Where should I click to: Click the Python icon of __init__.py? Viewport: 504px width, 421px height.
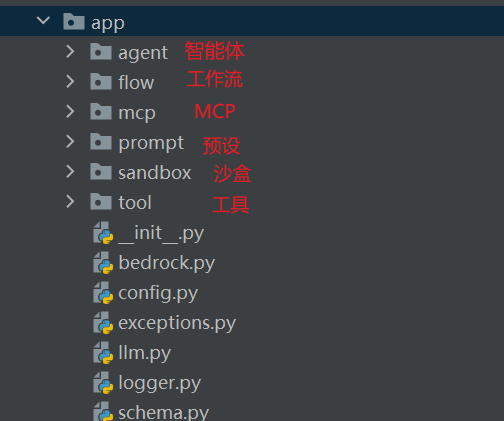(x=103, y=233)
